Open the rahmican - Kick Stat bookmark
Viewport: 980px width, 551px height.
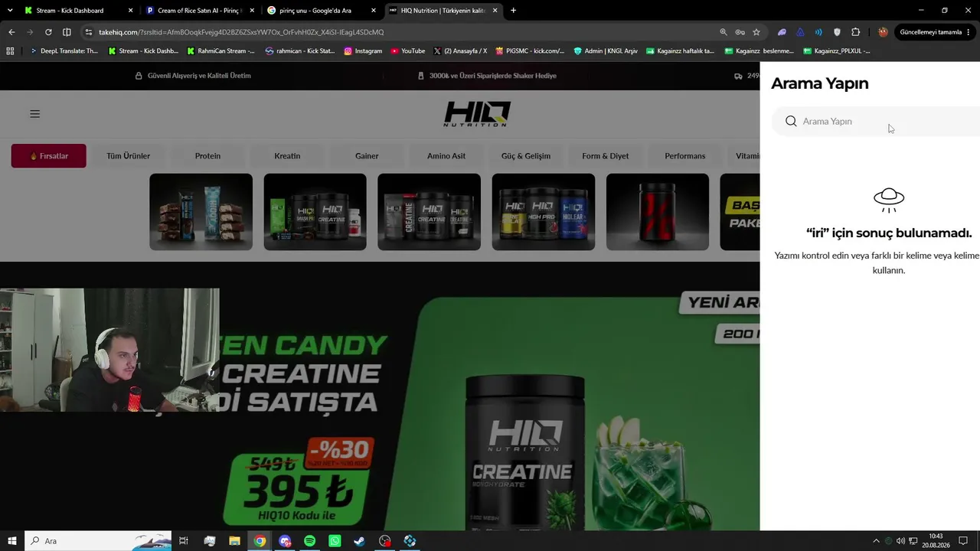300,51
